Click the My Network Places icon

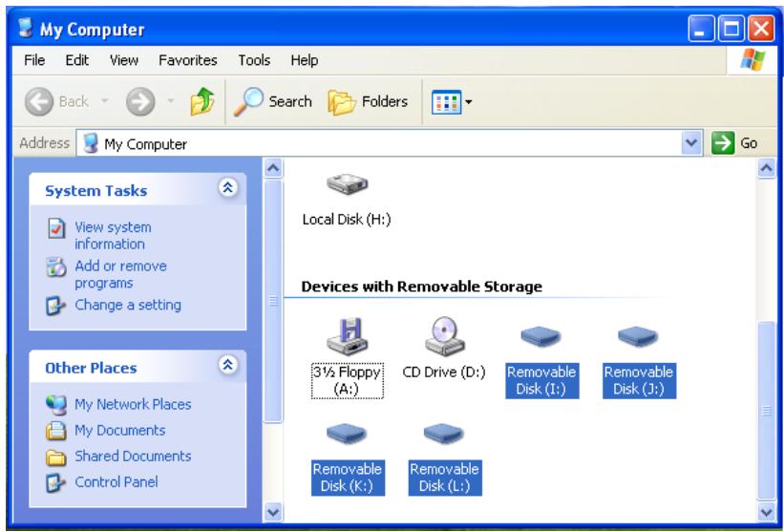click(x=56, y=405)
